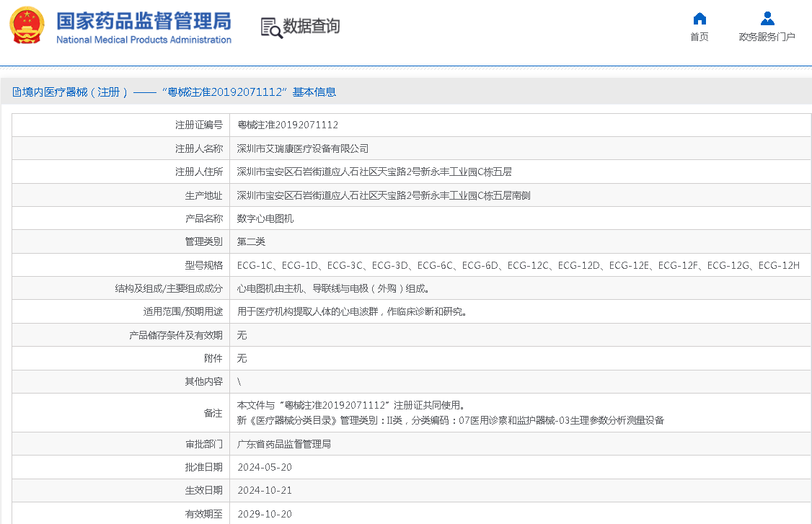Viewport: 812px width, 524px height.
Task: Click the 第二类 management category value
Action: coord(251,241)
